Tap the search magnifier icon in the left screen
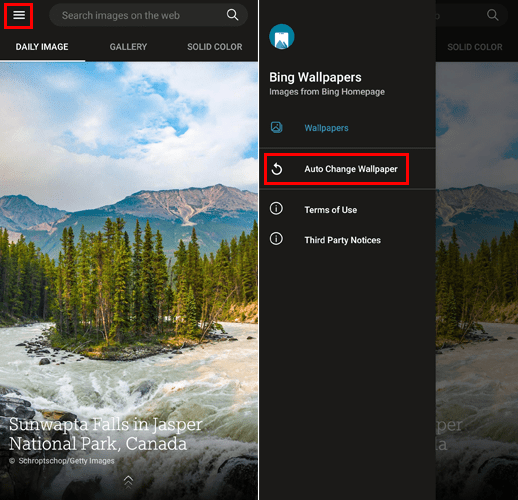The height and width of the screenshot is (500, 518). [x=232, y=15]
